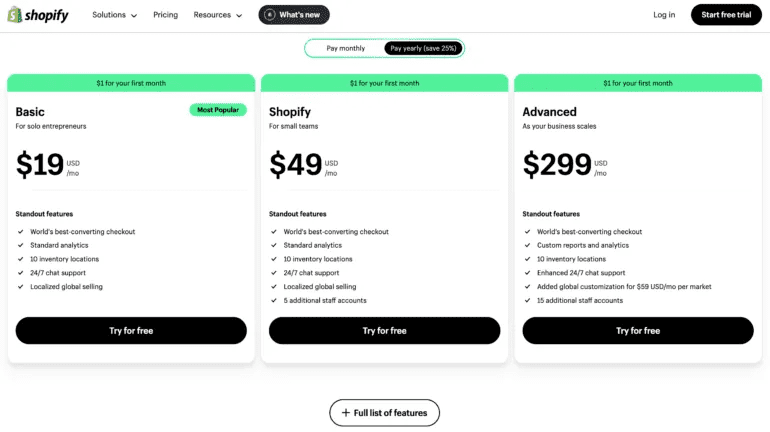Open the What's new menu pill
This screenshot has width=770, height=432.
pos(294,15)
